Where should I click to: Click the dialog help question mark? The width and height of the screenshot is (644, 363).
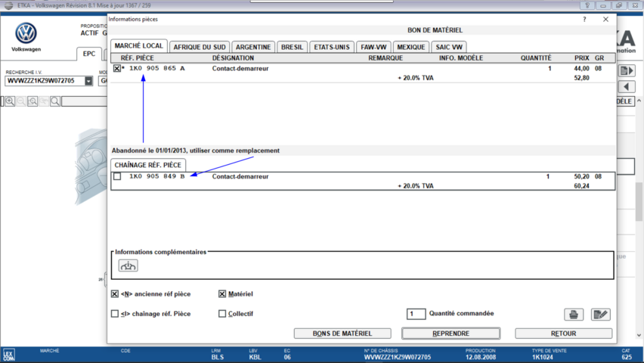coord(584,20)
